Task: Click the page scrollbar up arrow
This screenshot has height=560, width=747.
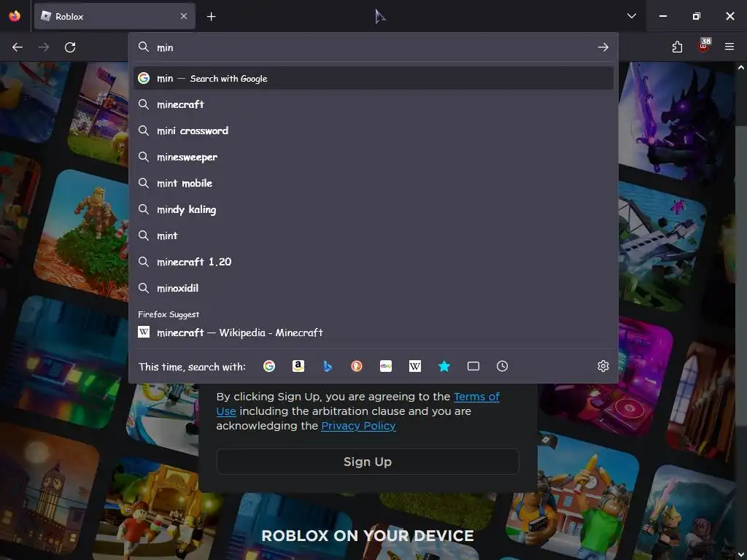Action: coord(741,68)
